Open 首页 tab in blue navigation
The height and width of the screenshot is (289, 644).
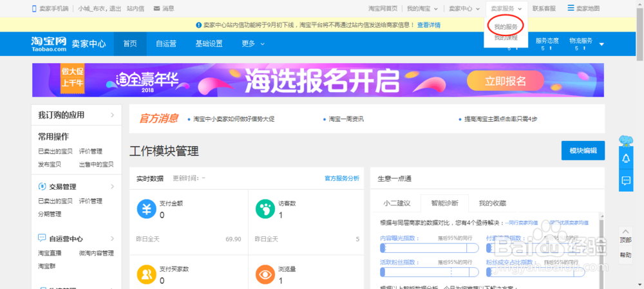130,44
